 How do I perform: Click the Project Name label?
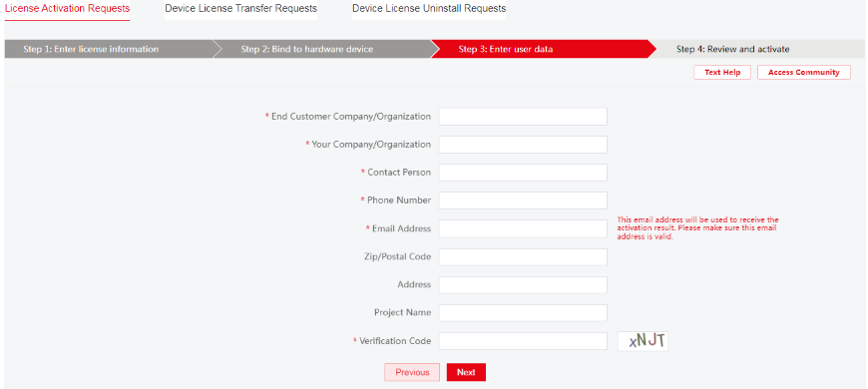pyautogui.click(x=402, y=312)
